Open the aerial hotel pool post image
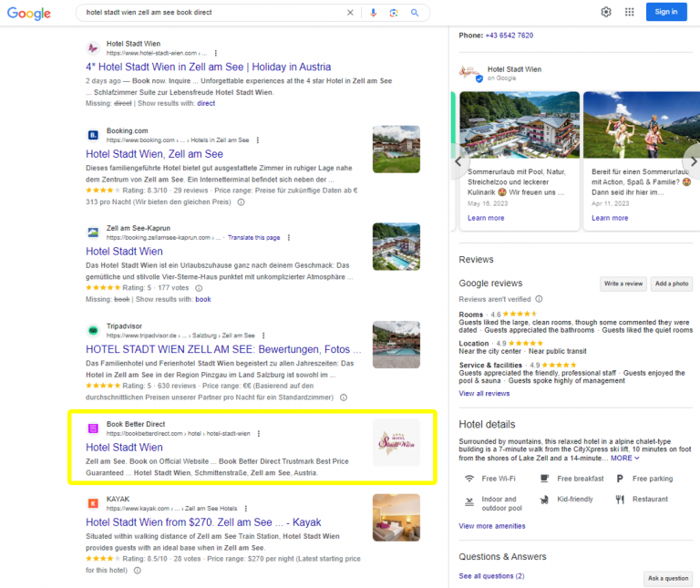Viewport: 700px width, 588px height. pyautogui.click(x=520, y=125)
